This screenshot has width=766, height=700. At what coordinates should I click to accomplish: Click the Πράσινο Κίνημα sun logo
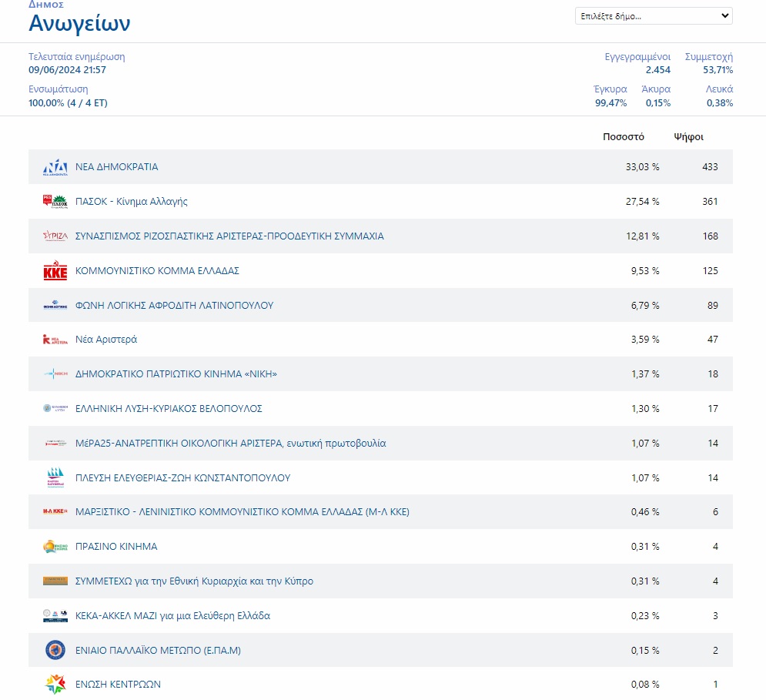[x=55, y=547]
